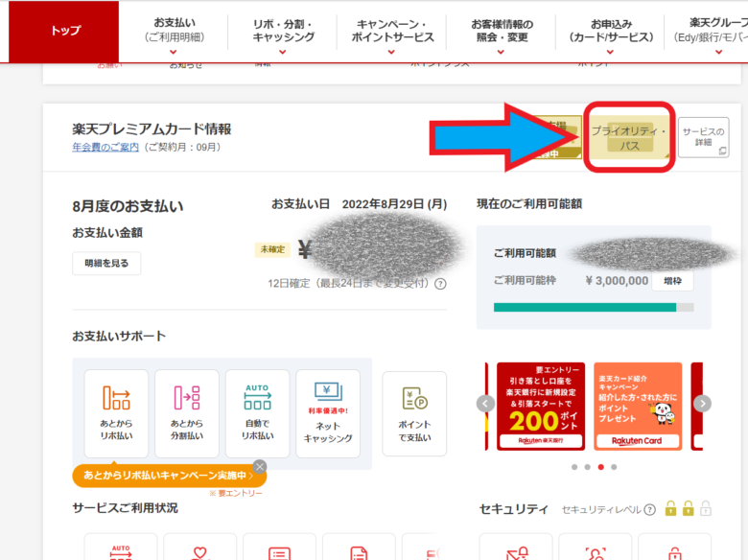Open the トップ tab
The height and width of the screenshot is (560, 748).
64,32
